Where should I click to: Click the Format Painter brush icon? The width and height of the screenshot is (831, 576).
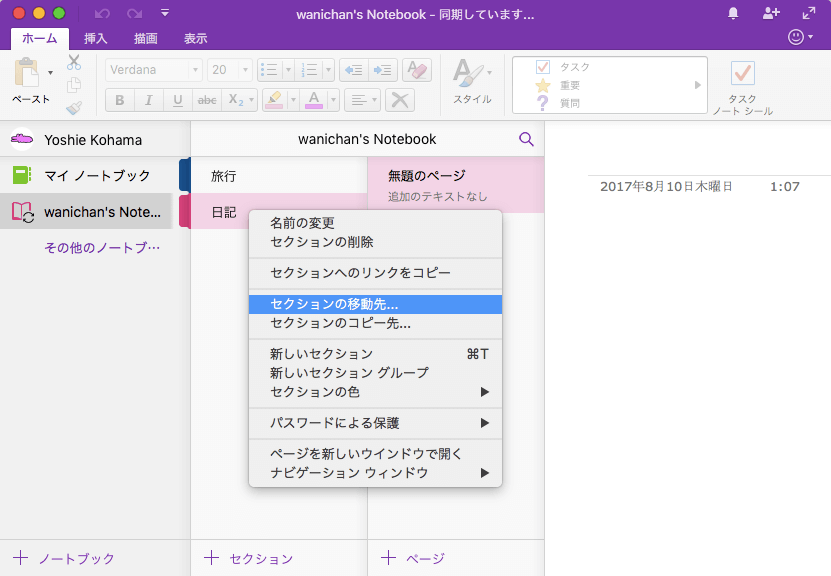74,108
